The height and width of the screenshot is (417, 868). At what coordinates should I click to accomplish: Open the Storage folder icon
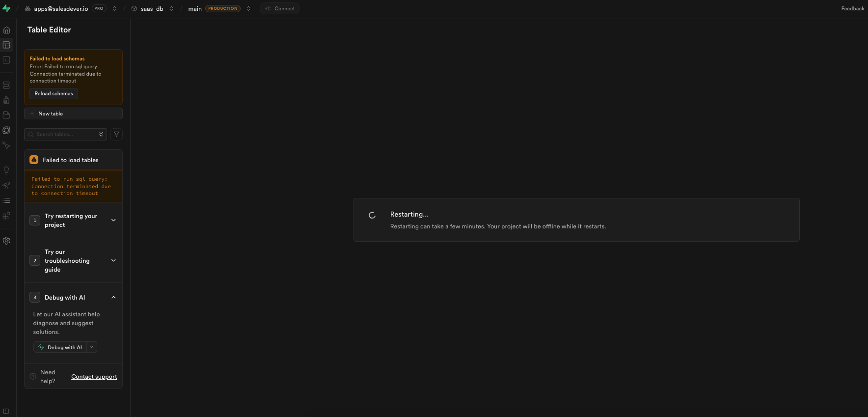pos(6,115)
